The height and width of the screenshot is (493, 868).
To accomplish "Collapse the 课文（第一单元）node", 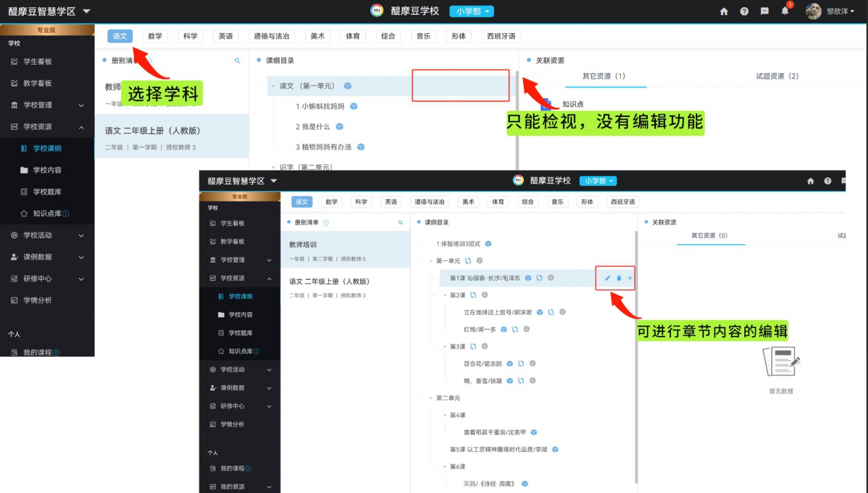I will [x=273, y=86].
